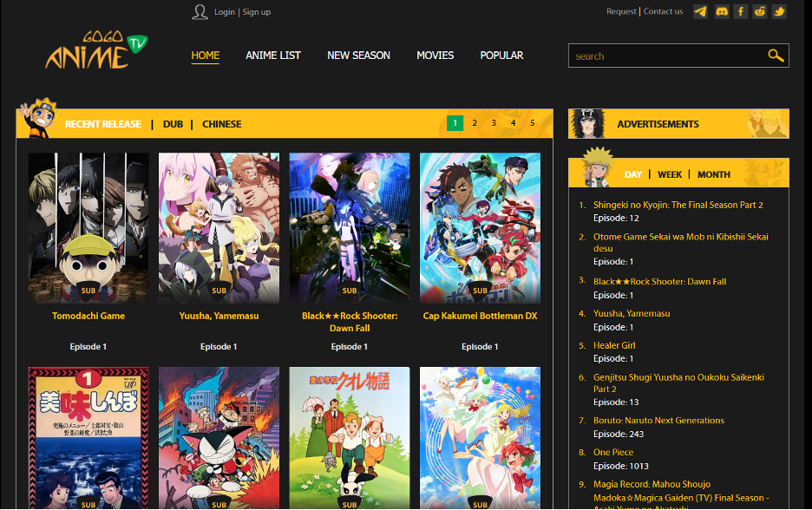Screen dimensions: 812x510
Task: Click the Sign up link
Action: click(x=257, y=12)
